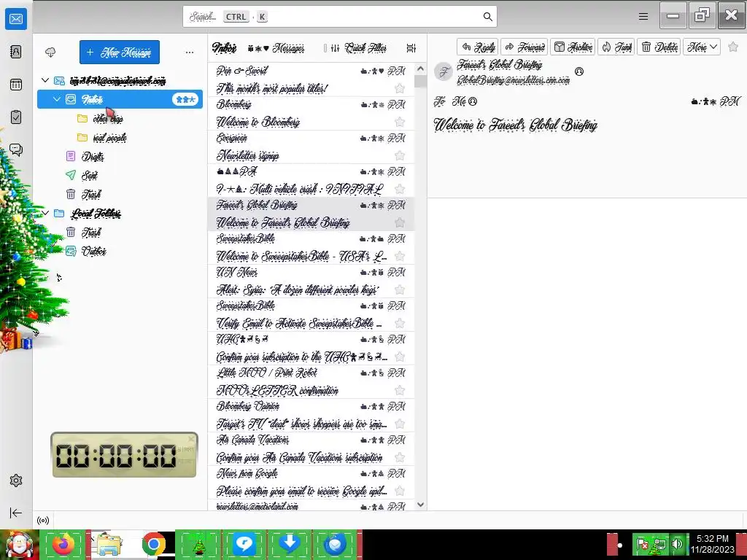Click the online status indicator icon
The width and height of the screenshot is (747, 560).
43,521
